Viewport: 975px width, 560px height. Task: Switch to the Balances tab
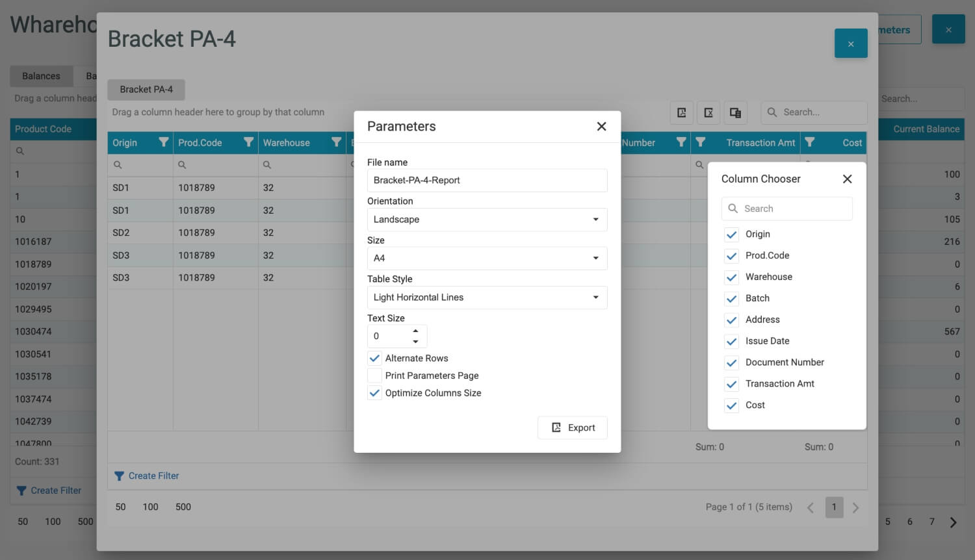tap(41, 76)
